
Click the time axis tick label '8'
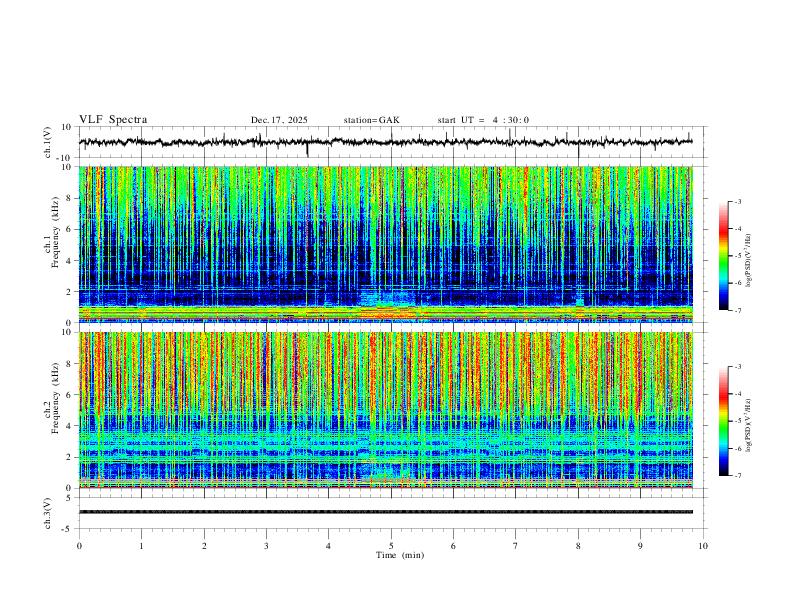(578, 546)
